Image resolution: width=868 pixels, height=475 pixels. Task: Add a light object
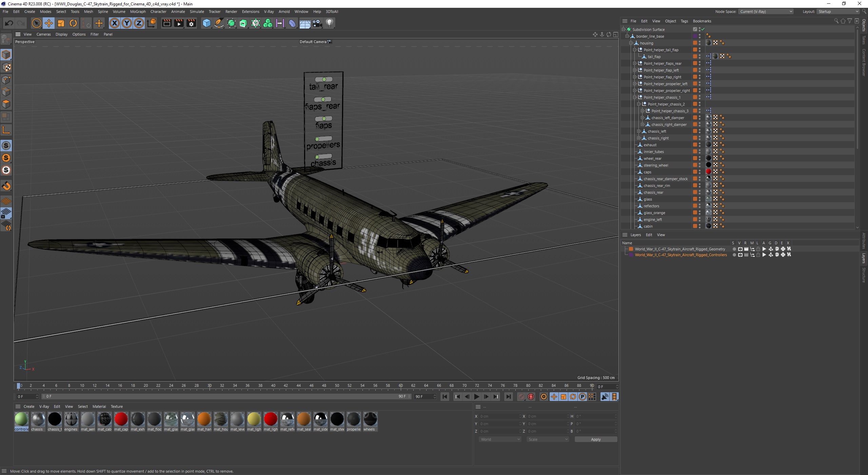pos(329,23)
